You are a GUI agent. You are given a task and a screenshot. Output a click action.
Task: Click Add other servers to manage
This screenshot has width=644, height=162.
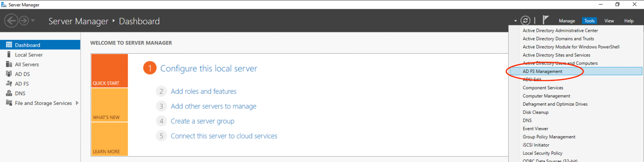[x=214, y=106]
